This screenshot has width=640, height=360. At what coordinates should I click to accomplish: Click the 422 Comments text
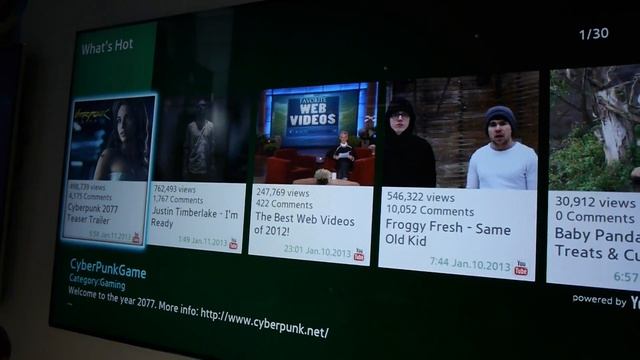tap(284, 204)
